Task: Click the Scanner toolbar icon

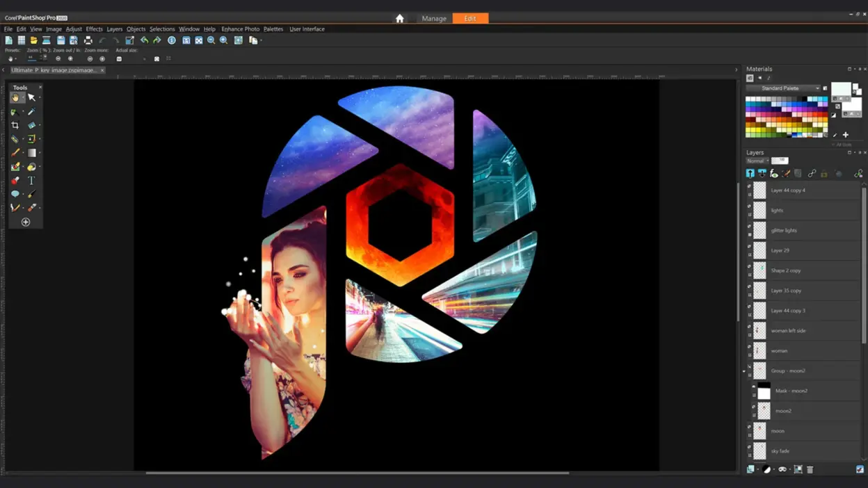Action: pos(46,40)
